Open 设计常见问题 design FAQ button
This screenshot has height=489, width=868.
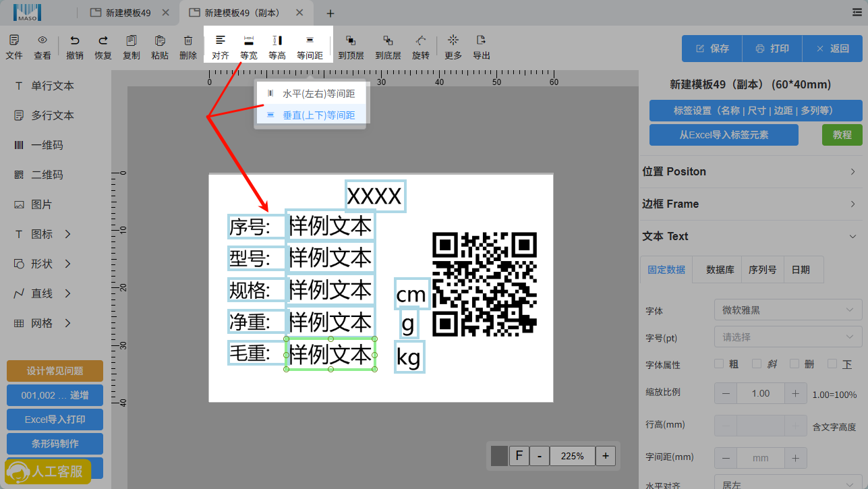click(x=55, y=371)
